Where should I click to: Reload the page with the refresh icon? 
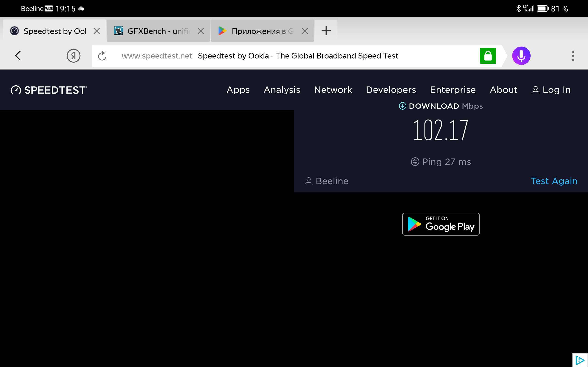[102, 56]
